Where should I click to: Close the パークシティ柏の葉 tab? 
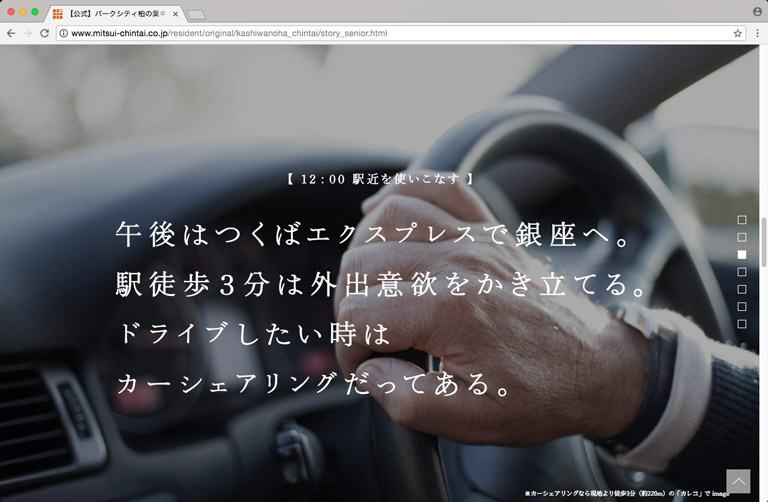(x=175, y=14)
